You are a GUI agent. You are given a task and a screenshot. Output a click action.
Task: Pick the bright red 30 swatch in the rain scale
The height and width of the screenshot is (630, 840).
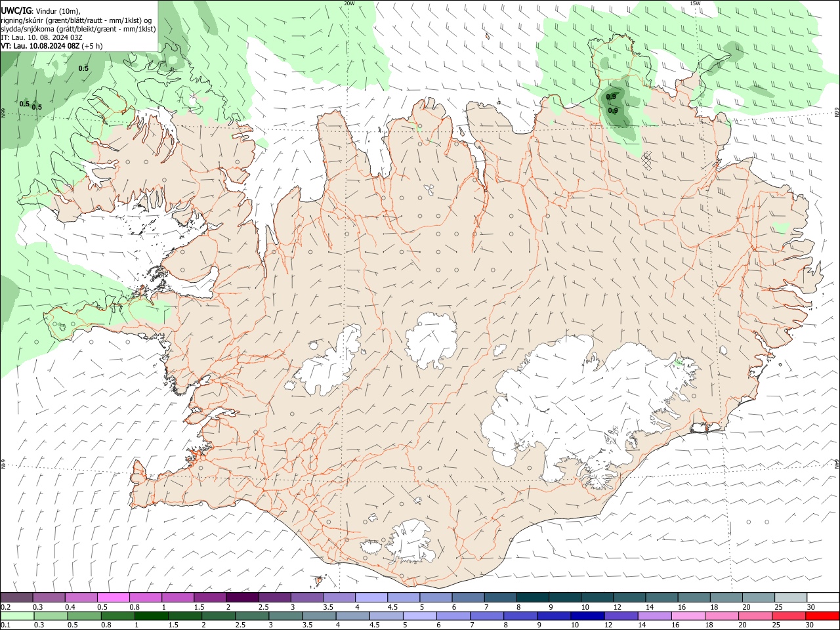coord(822,616)
